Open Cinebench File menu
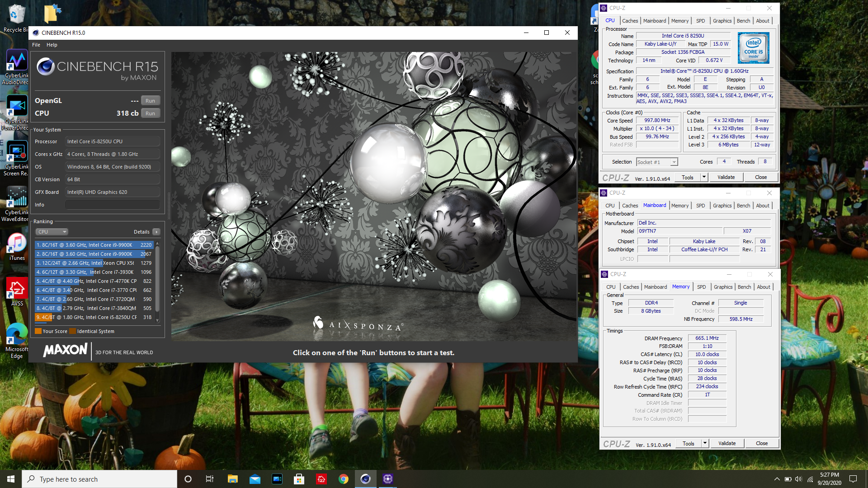868x488 pixels. coord(36,45)
